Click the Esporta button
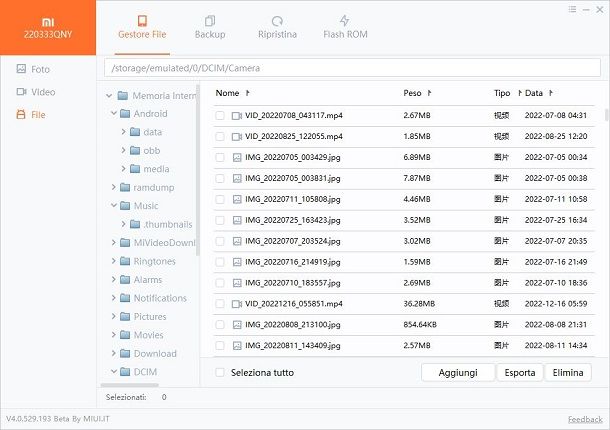The height and width of the screenshot is (430, 610). [x=520, y=372]
